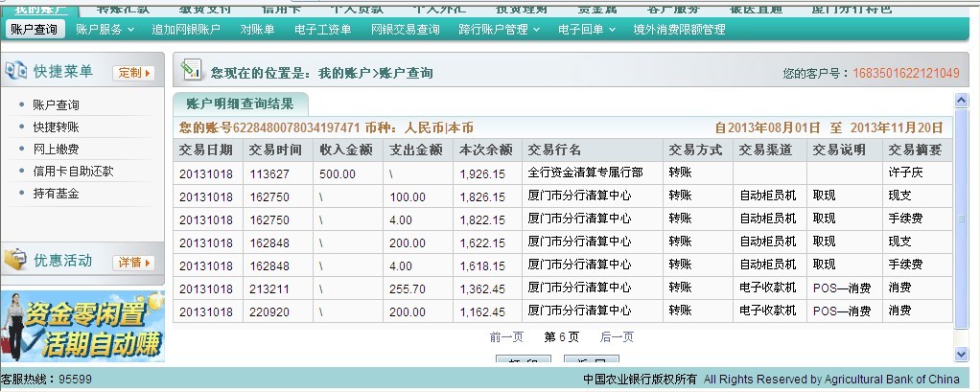Screen dimensions: 980x392
Task: Go to previous page via 前一页
Action: click(506, 336)
